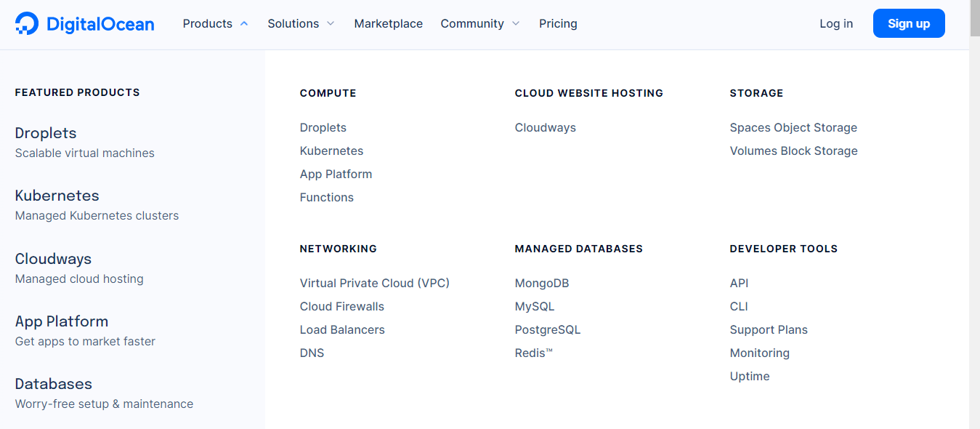This screenshot has height=429, width=980.
Task: Click the Compute section heading
Action: coord(328,93)
